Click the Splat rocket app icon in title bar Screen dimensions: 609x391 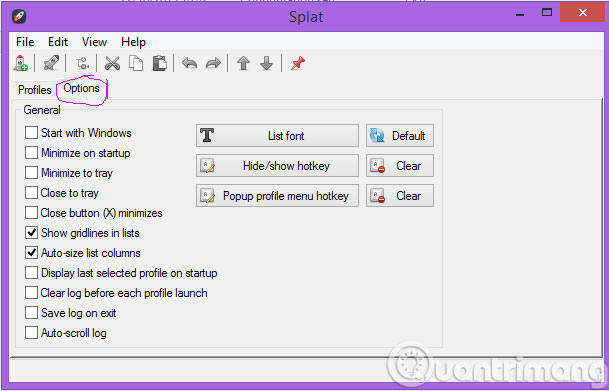[19, 17]
